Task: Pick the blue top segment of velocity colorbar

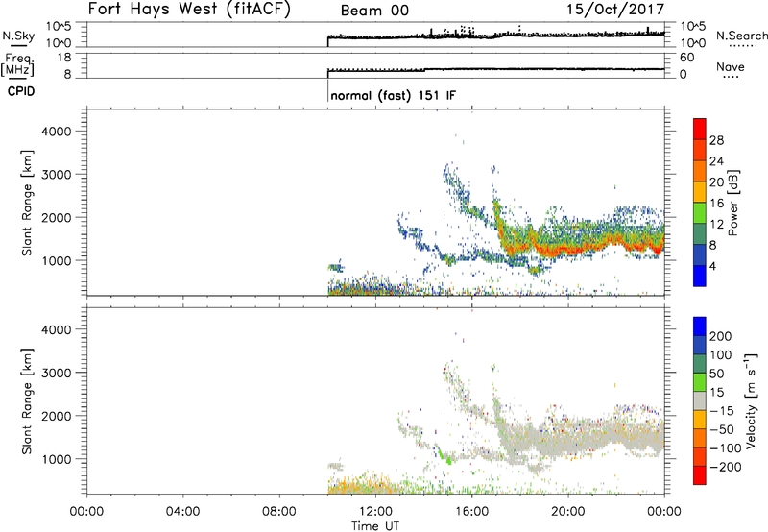Action: coord(700,326)
